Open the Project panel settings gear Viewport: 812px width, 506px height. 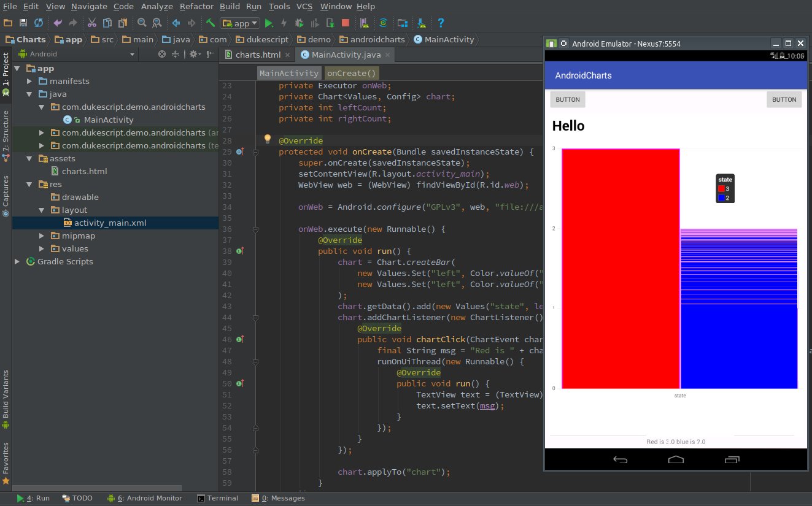tap(193, 54)
